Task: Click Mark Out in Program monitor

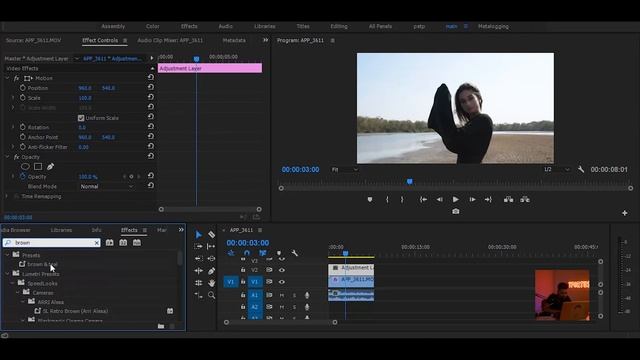Action: point(402,200)
